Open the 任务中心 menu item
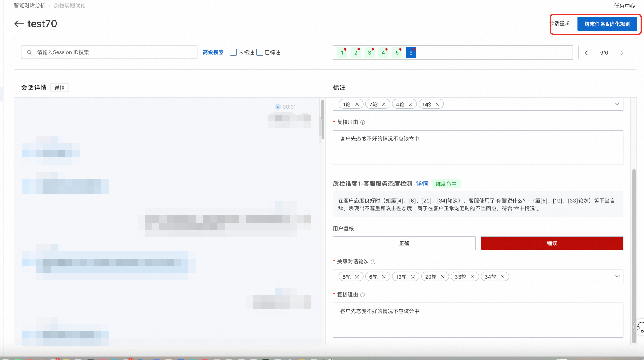 624,6
